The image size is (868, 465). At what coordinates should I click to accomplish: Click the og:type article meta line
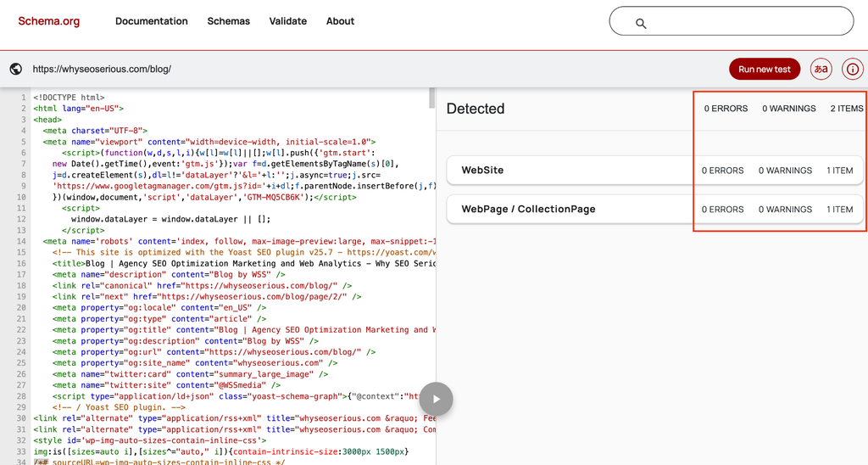pyautogui.click(x=159, y=319)
